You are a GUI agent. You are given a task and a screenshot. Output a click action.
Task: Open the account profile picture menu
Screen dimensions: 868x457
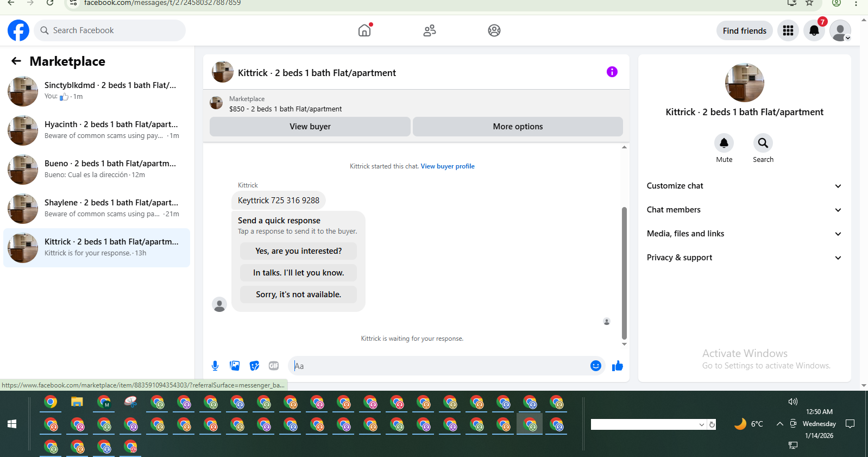pyautogui.click(x=840, y=30)
